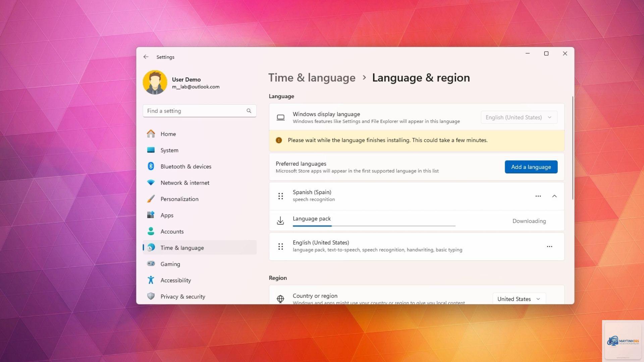Click the Spanish (Spain) language name

click(312, 192)
